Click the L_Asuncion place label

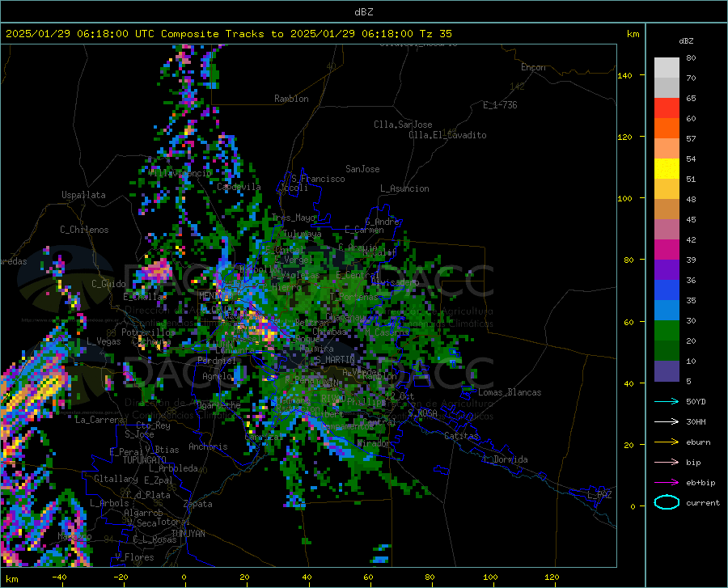tap(404, 188)
